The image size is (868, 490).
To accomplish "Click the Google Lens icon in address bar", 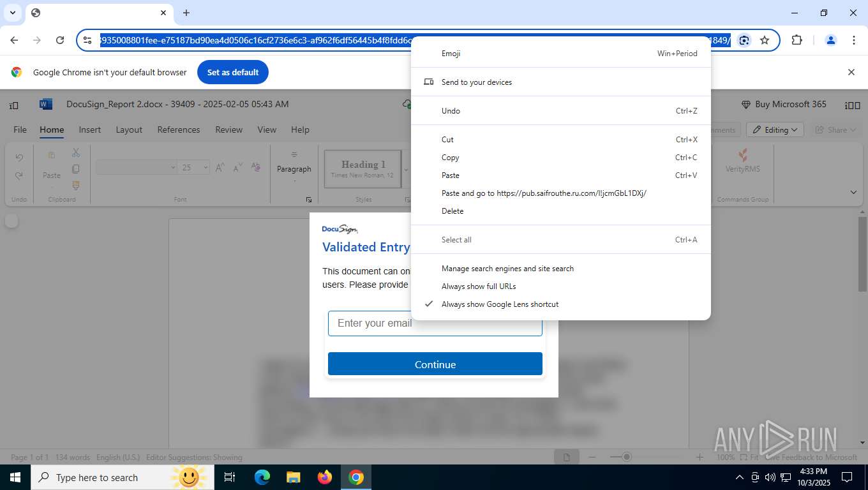I will click(x=744, y=40).
